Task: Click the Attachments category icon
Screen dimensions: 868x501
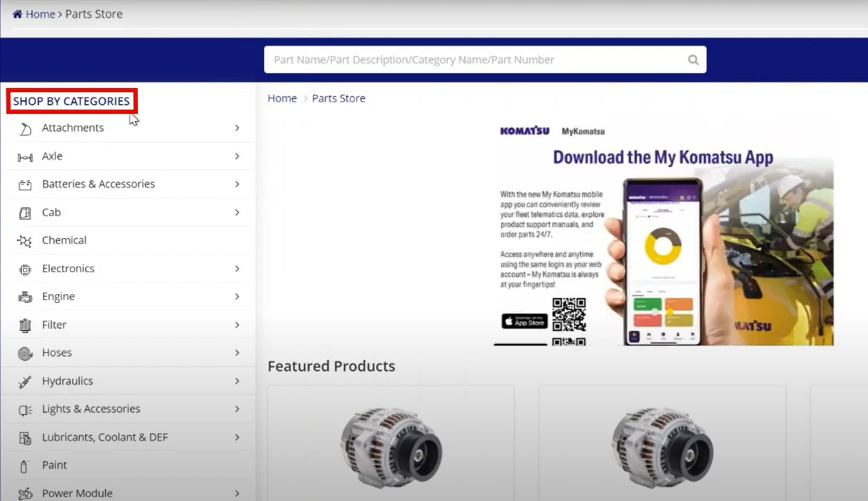Action: coord(25,129)
